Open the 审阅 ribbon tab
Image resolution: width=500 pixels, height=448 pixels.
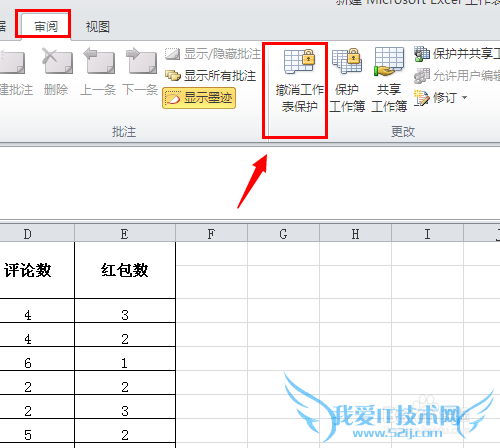pos(46,26)
